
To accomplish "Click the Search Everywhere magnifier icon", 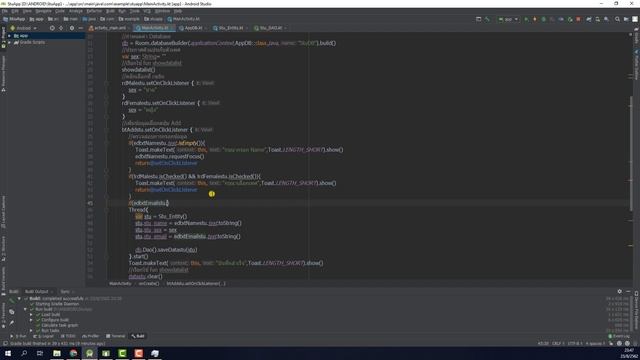I will click(617, 19).
